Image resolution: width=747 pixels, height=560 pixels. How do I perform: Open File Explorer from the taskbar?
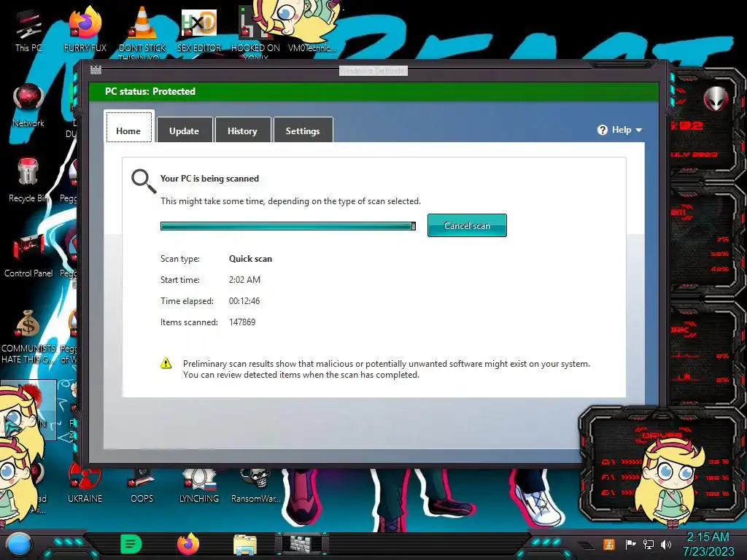(x=245, y=545)
